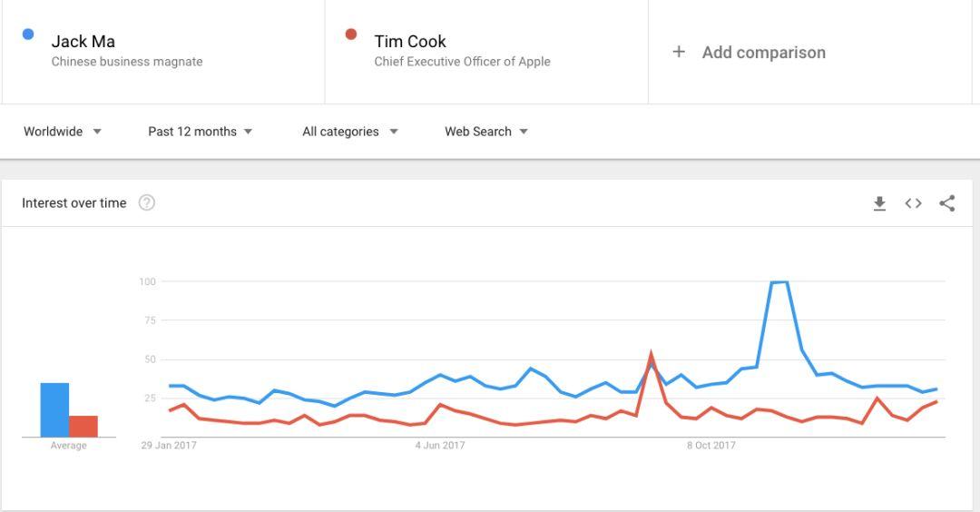Expand the Past 12 months time filter
Viewport: 980px width, 512px height.
tap(201, 132)
